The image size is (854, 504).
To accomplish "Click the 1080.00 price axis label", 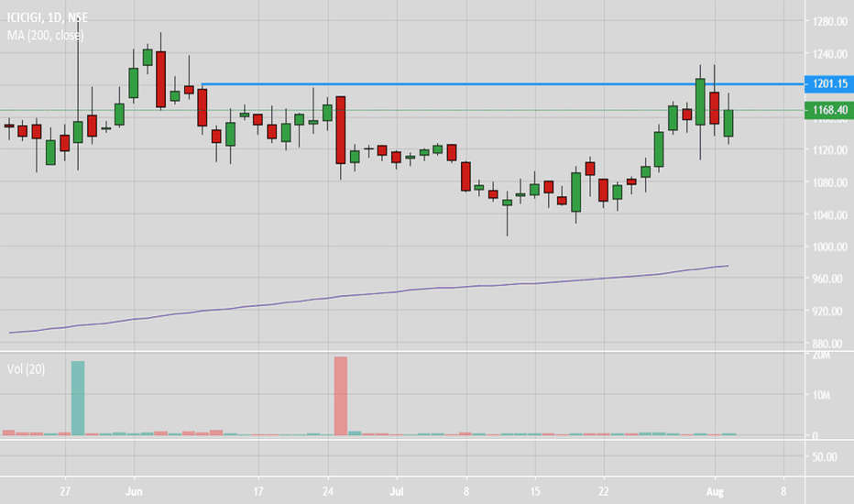I will pyautogui.click(x=829, y=182).
